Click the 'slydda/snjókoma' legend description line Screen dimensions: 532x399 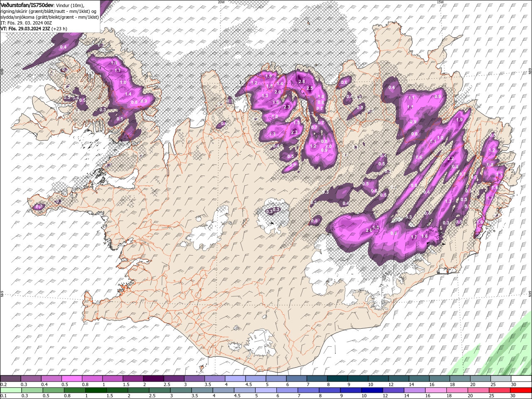click(x=49, y=17)
